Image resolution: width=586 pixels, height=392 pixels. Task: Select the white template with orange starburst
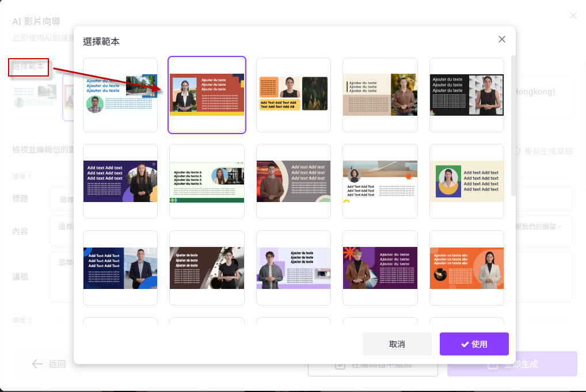[x=380, y=181]
